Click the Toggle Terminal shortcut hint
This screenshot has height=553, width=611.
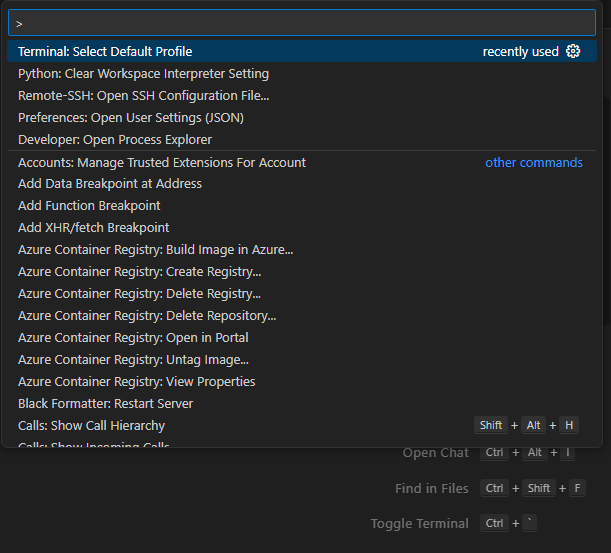[x=453, y=523]
